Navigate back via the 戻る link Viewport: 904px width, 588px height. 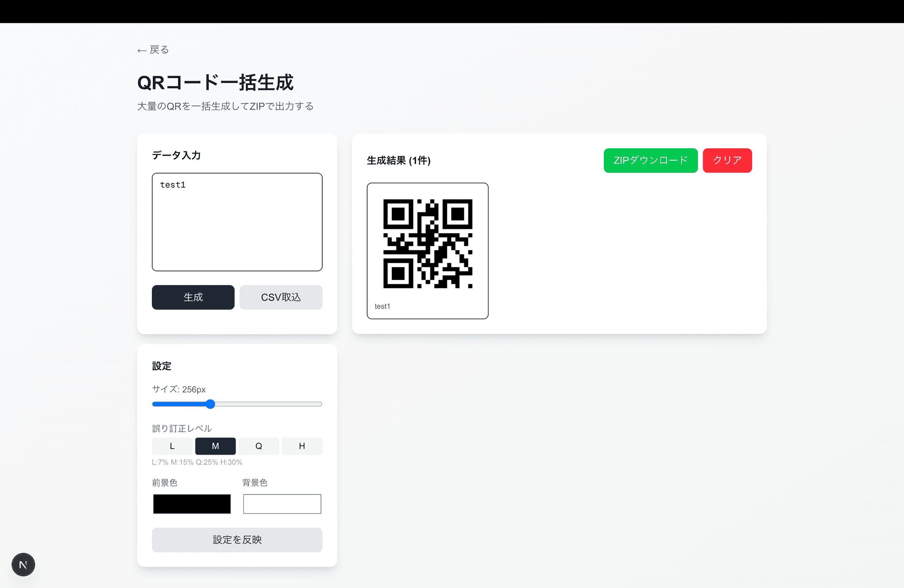(x=152, y=49)
